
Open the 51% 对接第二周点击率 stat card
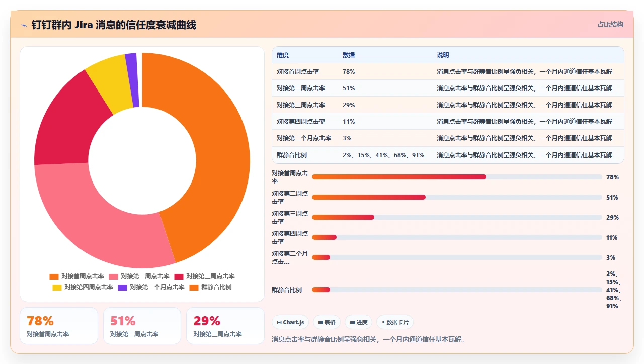(x=142, y=326)
